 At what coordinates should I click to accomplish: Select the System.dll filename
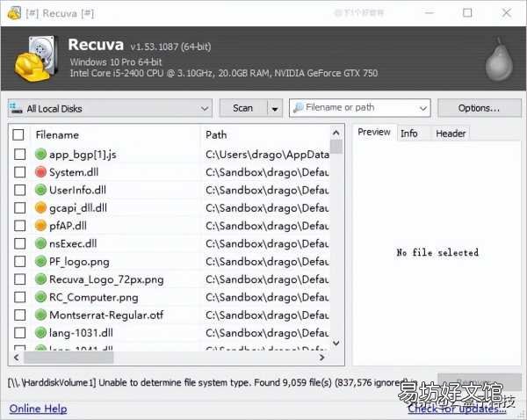coord(74,172)
